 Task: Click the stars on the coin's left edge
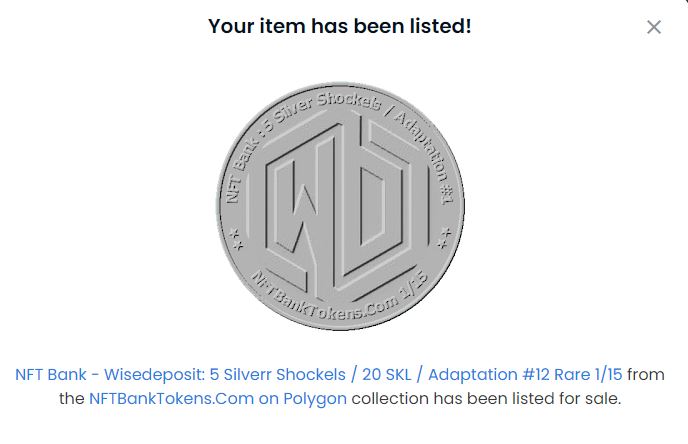pos(235,238)
